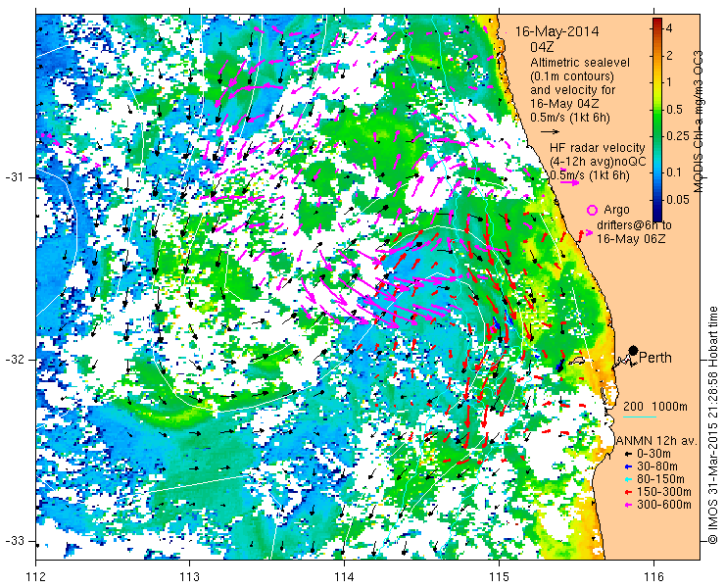Click the 'ANMN 12h av.' legend heading
725x588 pixels.
point(656,441)
